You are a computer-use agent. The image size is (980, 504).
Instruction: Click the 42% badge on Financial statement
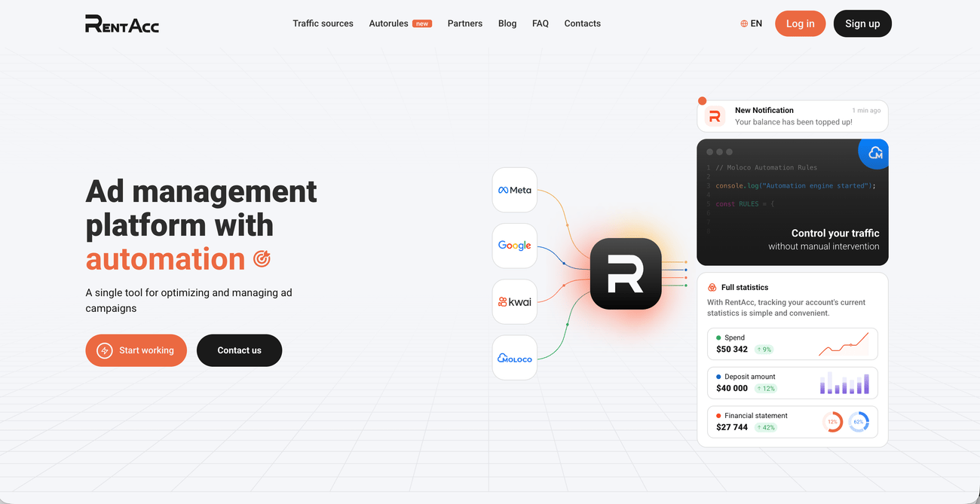pos(765,427)
